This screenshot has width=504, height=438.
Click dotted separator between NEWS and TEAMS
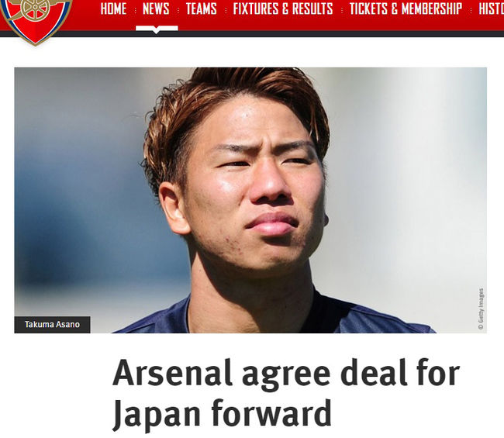[178, 11]
